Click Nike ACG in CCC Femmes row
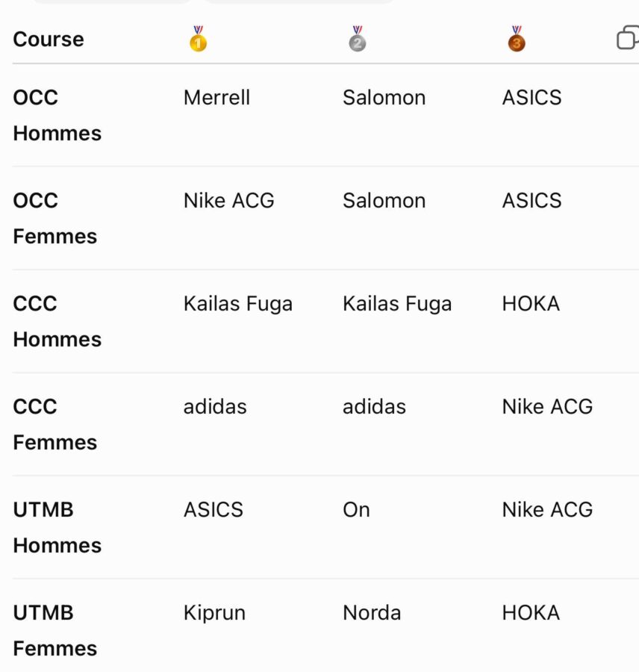 pyautogui.click(x=547, y=407)
